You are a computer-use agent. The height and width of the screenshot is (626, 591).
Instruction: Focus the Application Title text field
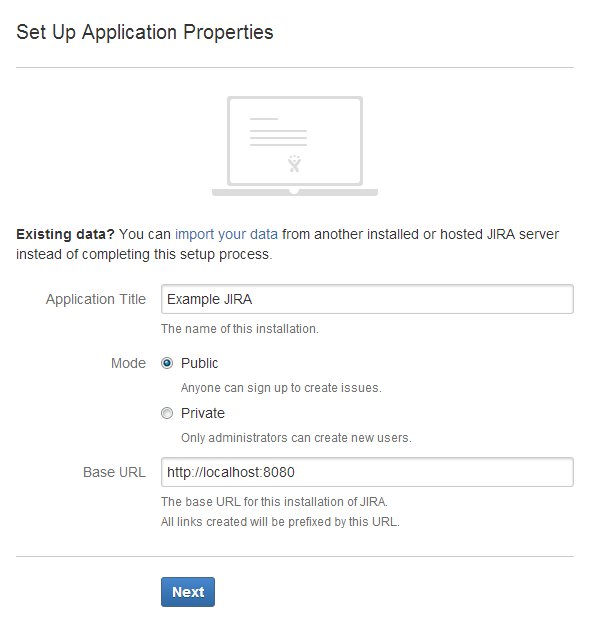click(x=367, y=299)
